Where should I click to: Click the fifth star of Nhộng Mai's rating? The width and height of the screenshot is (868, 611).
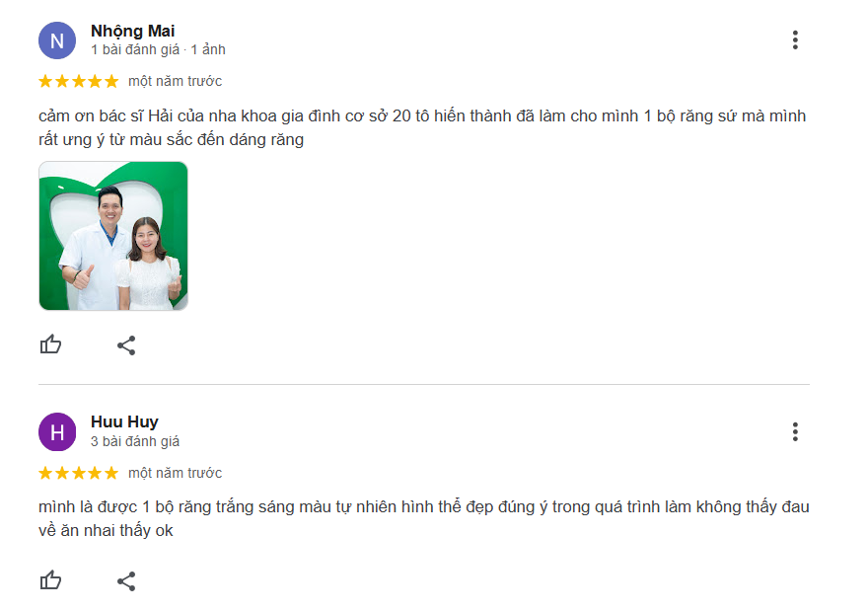pos(111,81)
